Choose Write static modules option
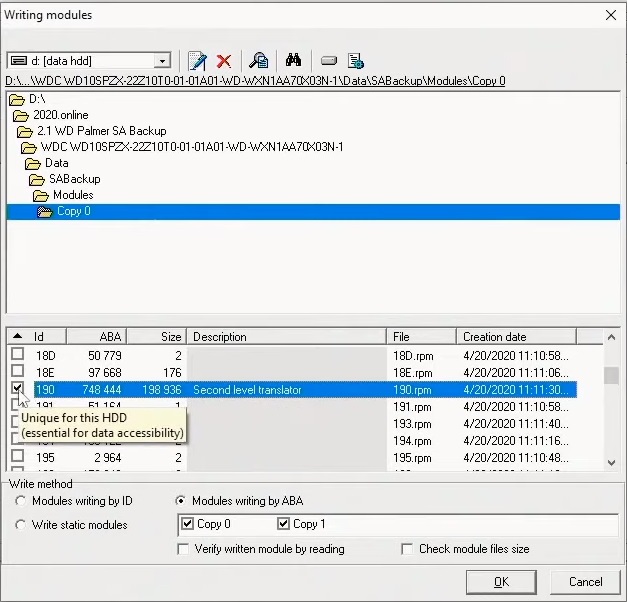 coord(21,524)
